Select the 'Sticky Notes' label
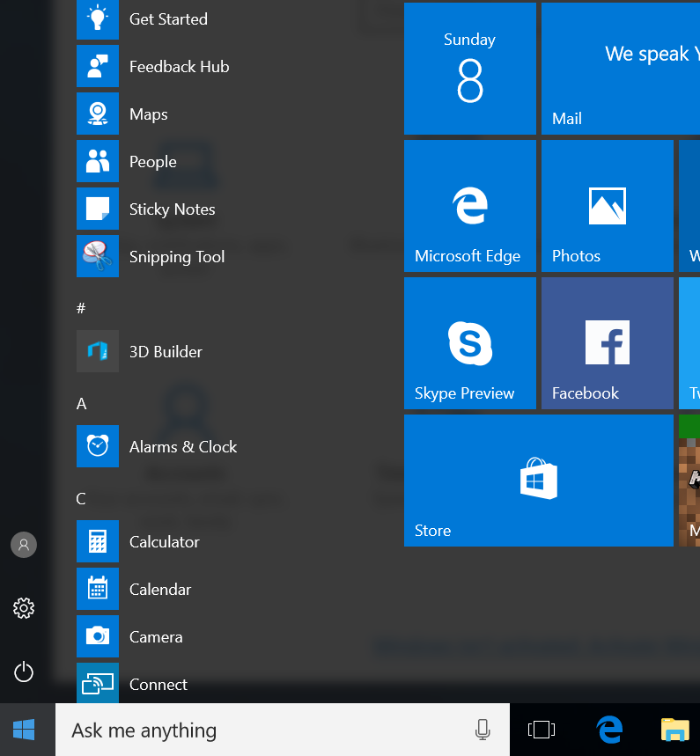700x756 pixels. point(173,209)
